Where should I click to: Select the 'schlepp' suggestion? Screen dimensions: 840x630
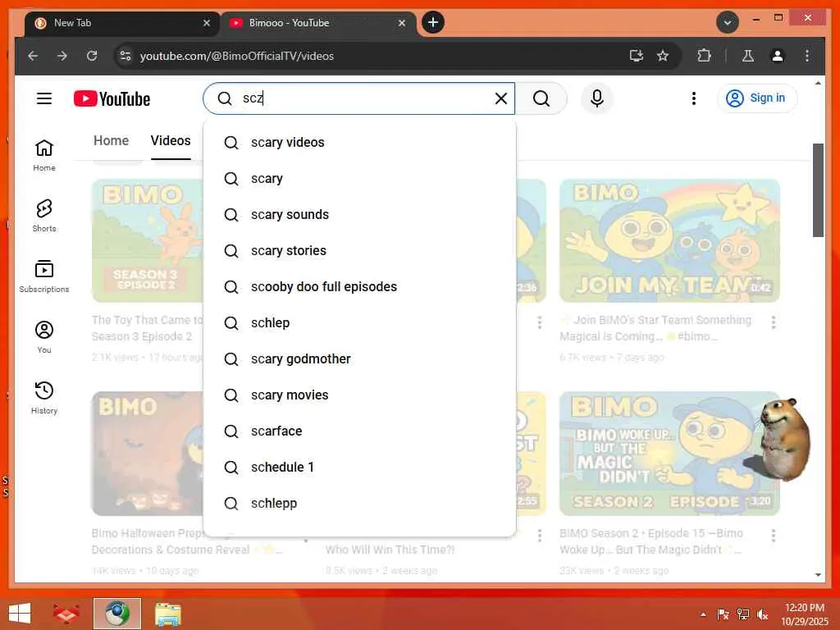[359, 503]
